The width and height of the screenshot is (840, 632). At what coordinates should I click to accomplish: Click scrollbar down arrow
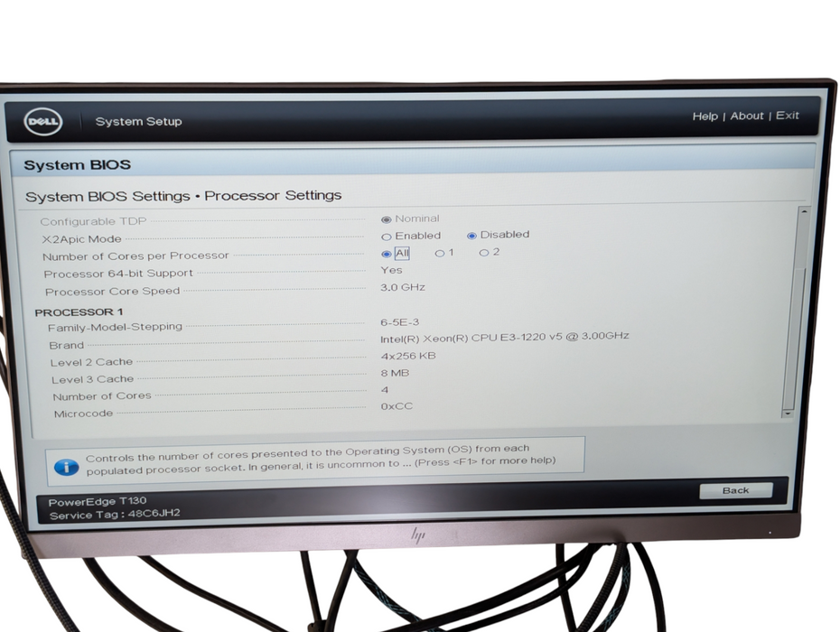787,414
